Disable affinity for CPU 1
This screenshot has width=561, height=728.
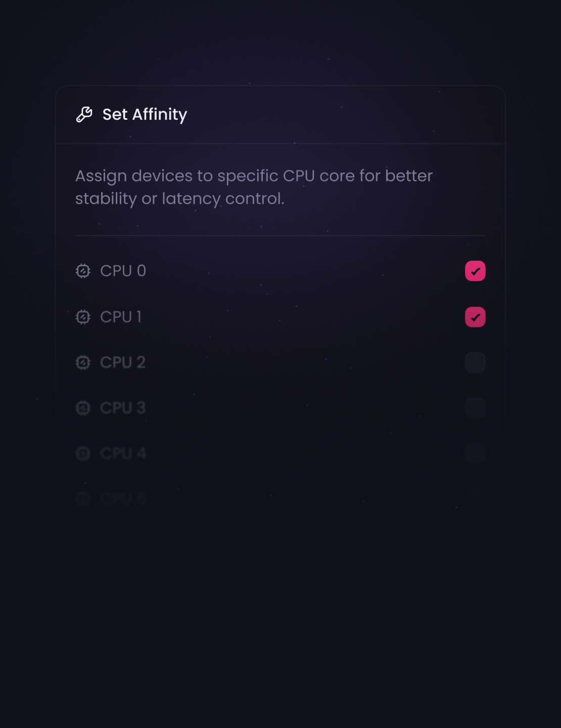(475, 317)
